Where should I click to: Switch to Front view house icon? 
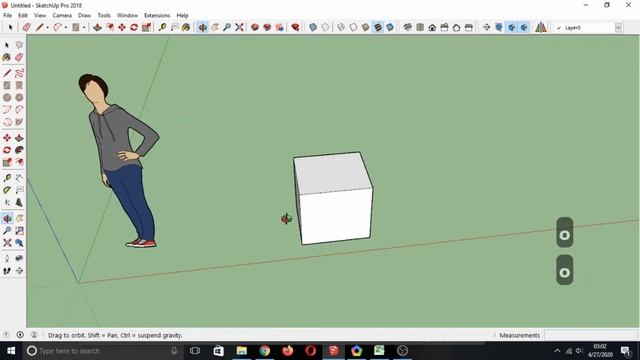[x=432, y=27]
